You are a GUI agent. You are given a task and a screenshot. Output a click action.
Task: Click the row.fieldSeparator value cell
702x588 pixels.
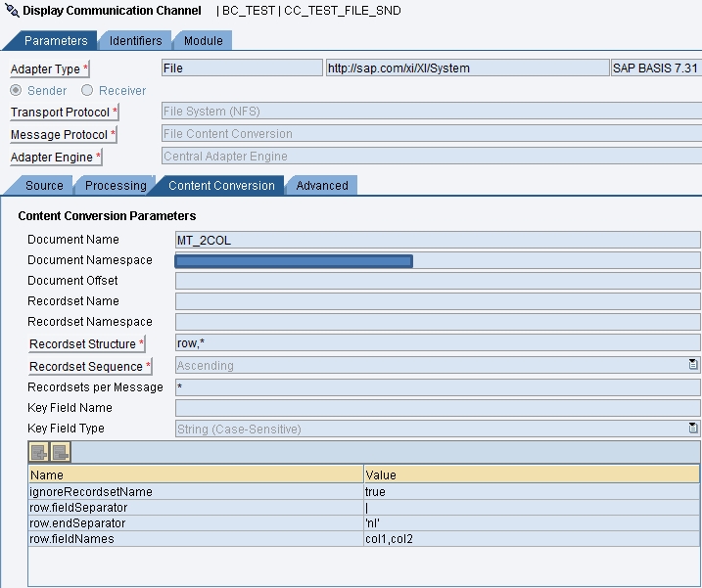click(x=532, y=508)
